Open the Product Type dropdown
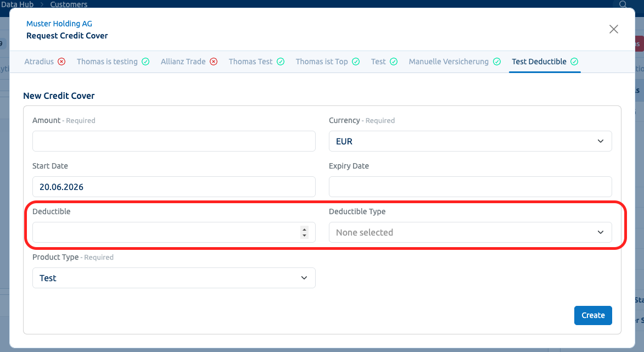644x352 pixels. point(173,278)
